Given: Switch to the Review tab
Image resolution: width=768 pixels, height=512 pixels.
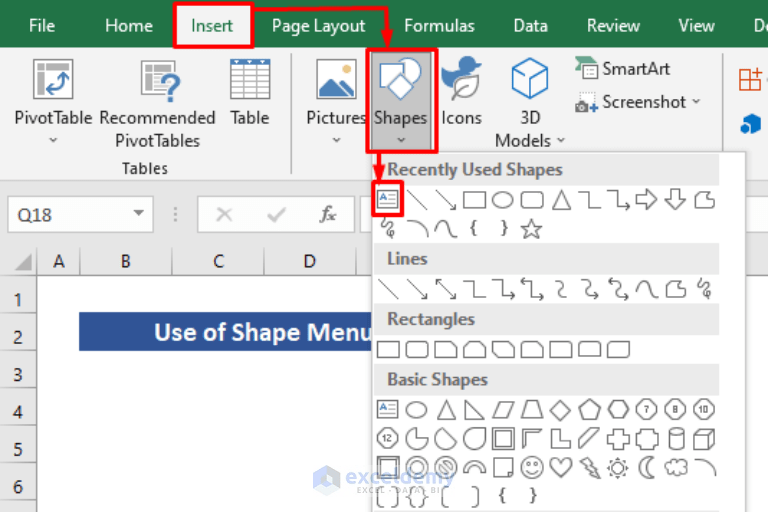Looking at the screenshot, I should pyautogui.click(x=613, y=25).
